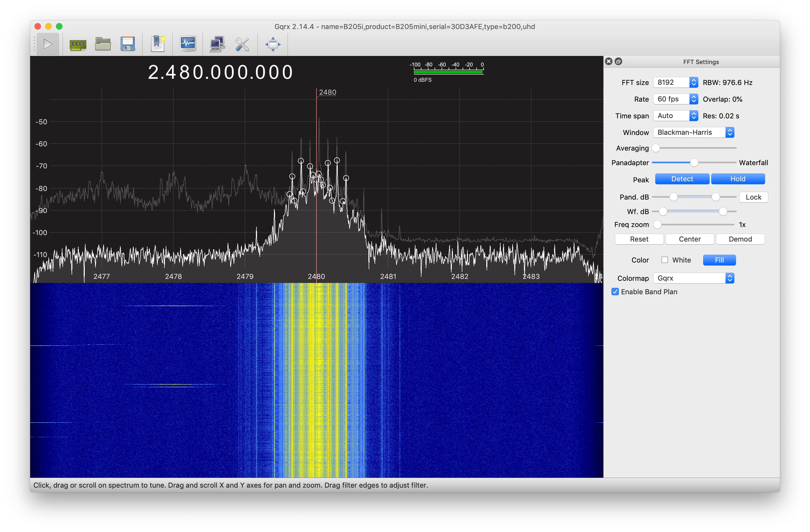Open the FFT size dropdown
The height and width of the screenshot is (532, 810).
coord(675,82)
